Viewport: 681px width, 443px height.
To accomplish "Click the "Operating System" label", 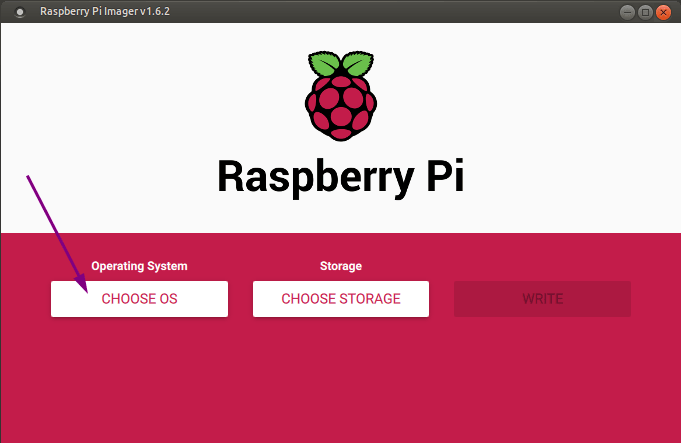I will [139, 266].
